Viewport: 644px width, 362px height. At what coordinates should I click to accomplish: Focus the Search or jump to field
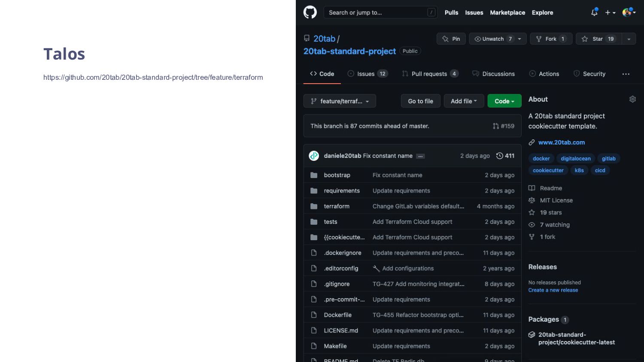(381, 12)
